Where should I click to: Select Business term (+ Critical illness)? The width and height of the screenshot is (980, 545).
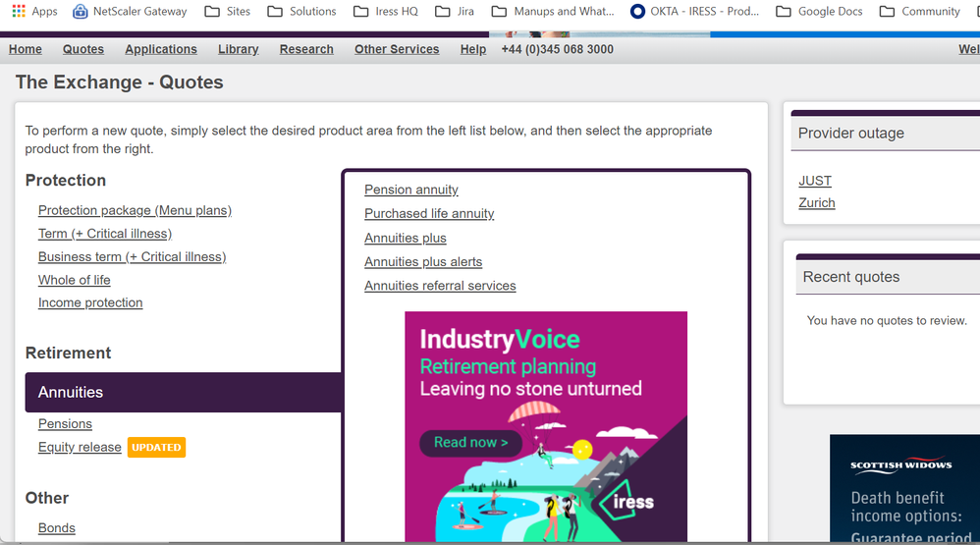pos(132,256)
